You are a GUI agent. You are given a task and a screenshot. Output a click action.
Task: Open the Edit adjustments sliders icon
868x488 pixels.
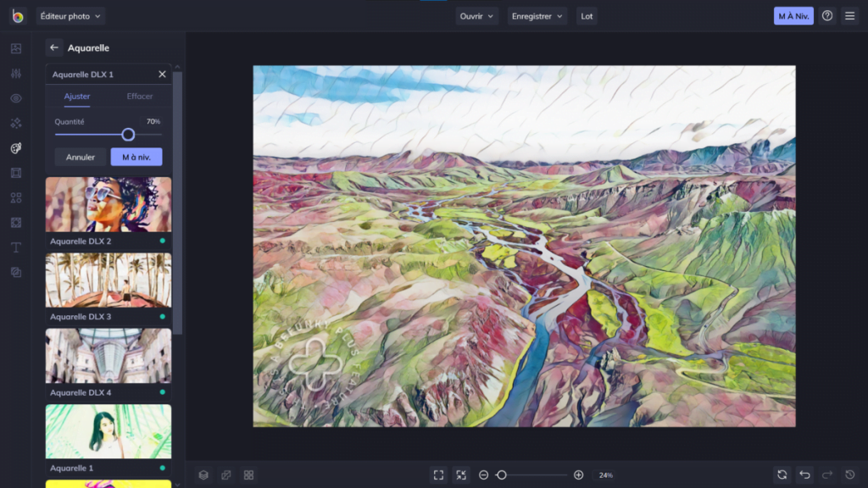[16, 74]
